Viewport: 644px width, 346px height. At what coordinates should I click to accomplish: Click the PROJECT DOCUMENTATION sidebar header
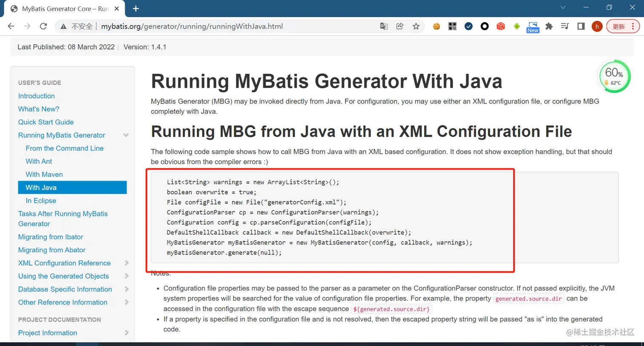[60, 320]
